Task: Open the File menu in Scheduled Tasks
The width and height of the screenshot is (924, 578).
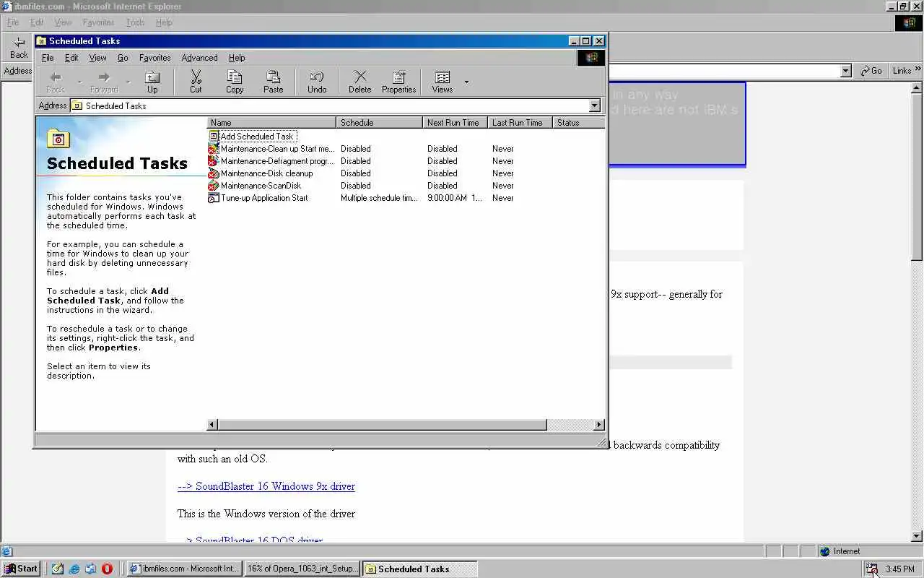Action: pos(48,58)
